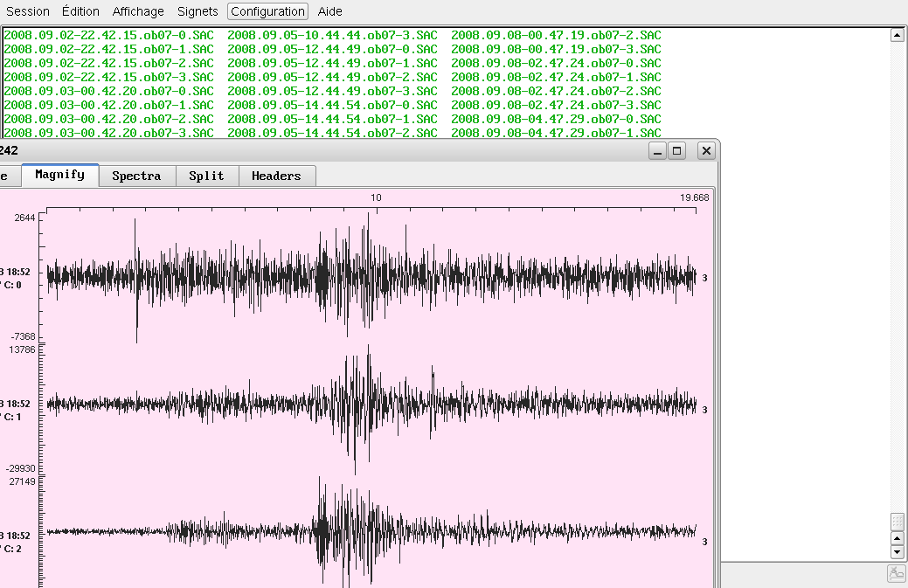908x588 pixels.
Task: Maximize the waveform viewer window
Action: click(x=676, y=151)
